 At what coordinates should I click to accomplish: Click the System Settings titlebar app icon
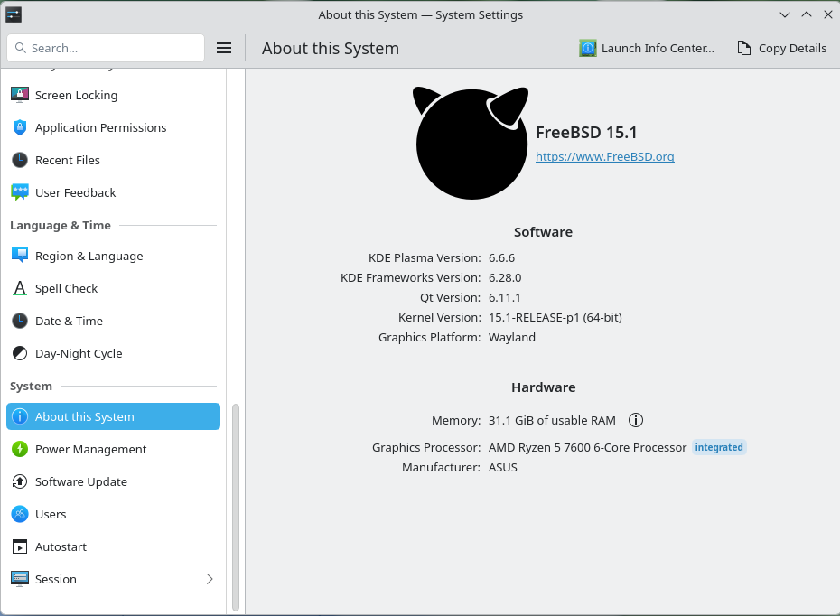click(14, 14)
